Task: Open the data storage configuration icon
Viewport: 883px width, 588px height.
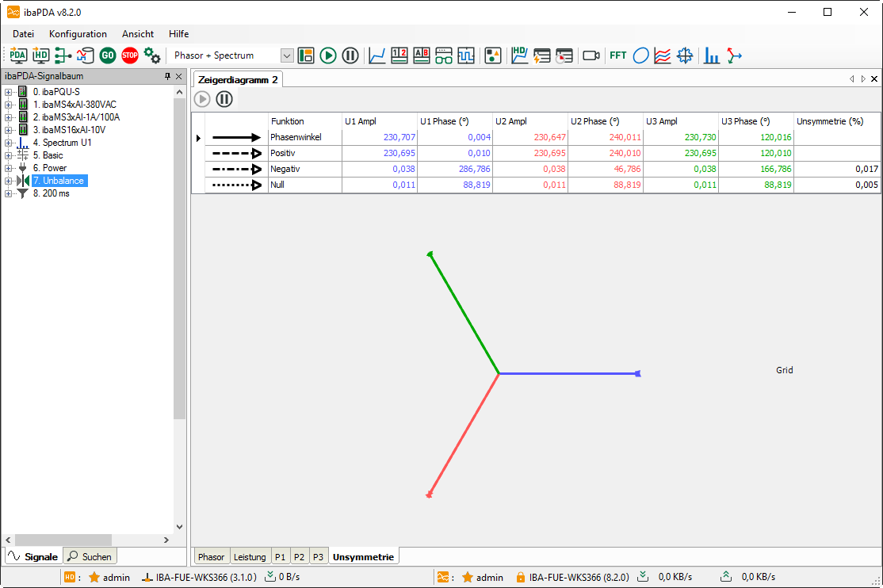Action: click(x=85, y=55)
